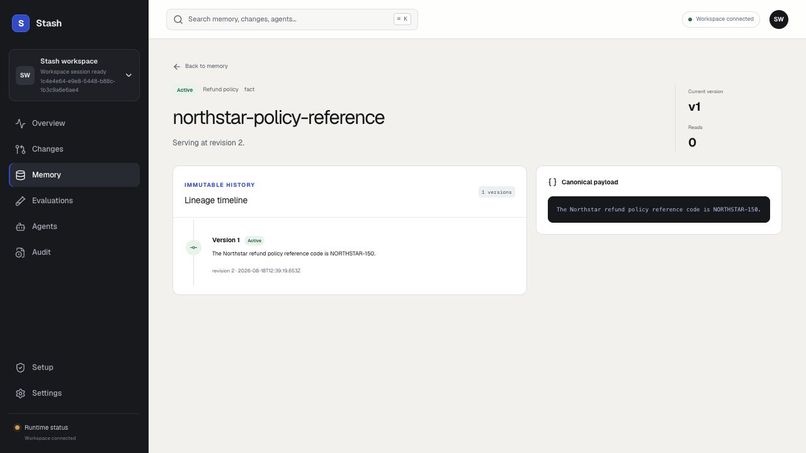Click the Canonical payload heading

click(x=590, y=182)
